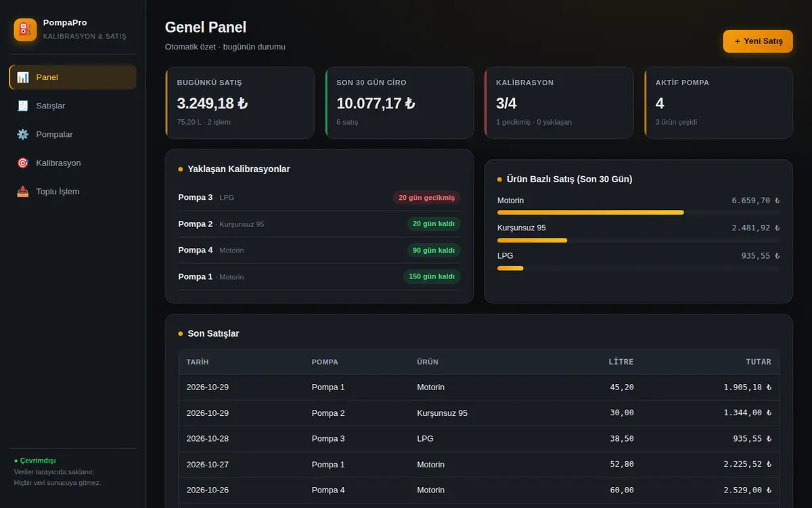
Task: Click the LPG sales progress bar
Action: click(x=638, y=268)
